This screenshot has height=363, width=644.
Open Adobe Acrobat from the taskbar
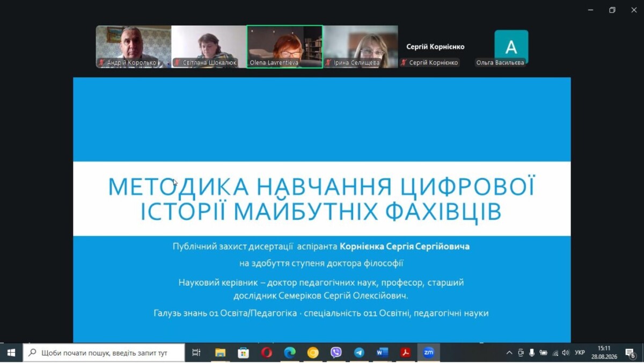click(405, 353)
